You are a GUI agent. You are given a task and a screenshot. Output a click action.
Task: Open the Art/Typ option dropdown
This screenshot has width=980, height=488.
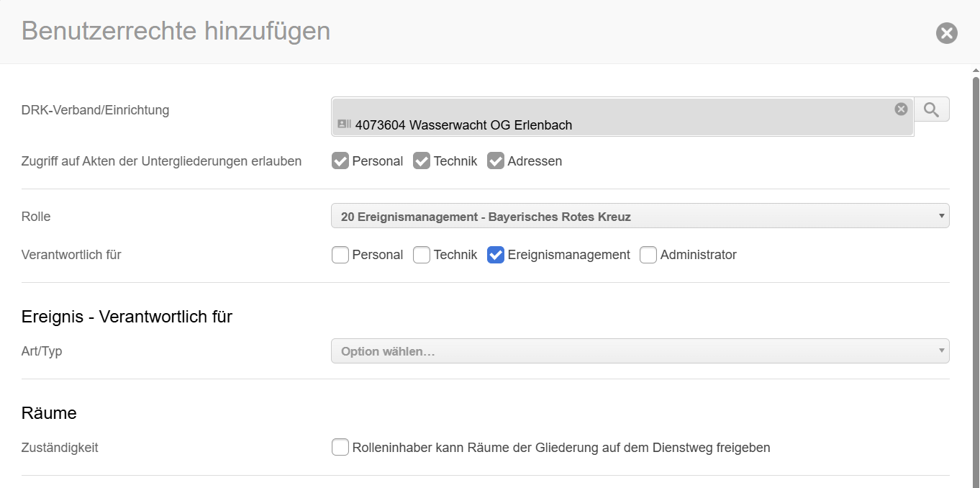[633, 351]
